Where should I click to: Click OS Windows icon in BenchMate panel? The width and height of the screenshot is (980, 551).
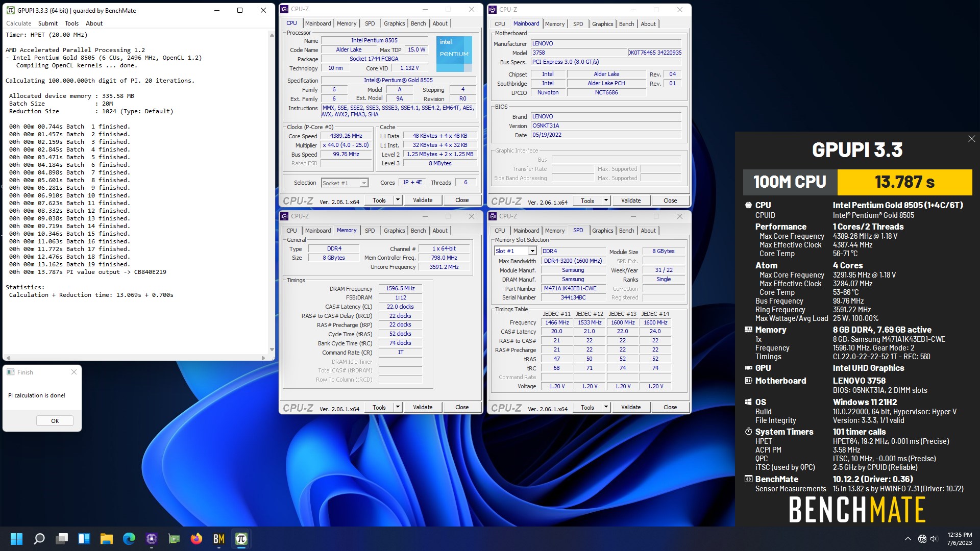coord(748,402)
